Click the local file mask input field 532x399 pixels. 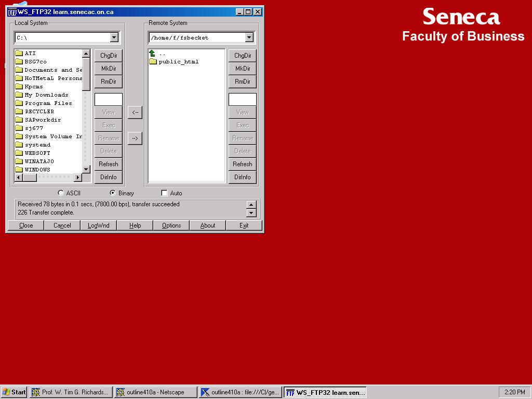pos(109,100)
